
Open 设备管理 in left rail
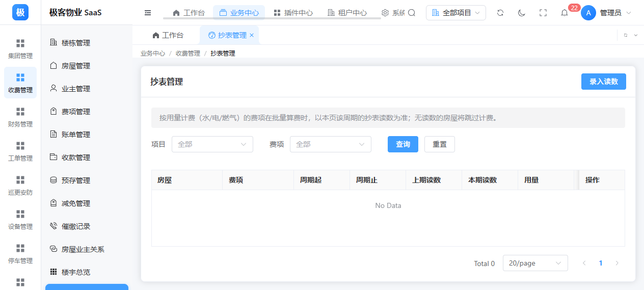coord(20,219)
